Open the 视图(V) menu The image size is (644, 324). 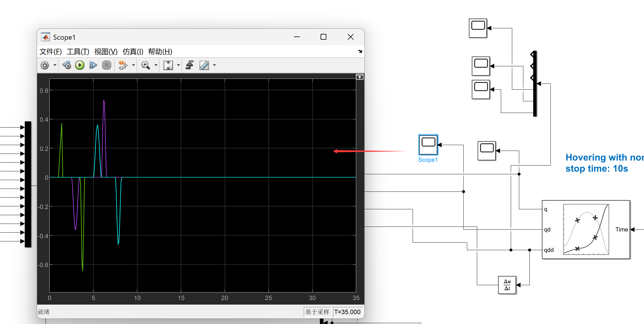(106, 52)
